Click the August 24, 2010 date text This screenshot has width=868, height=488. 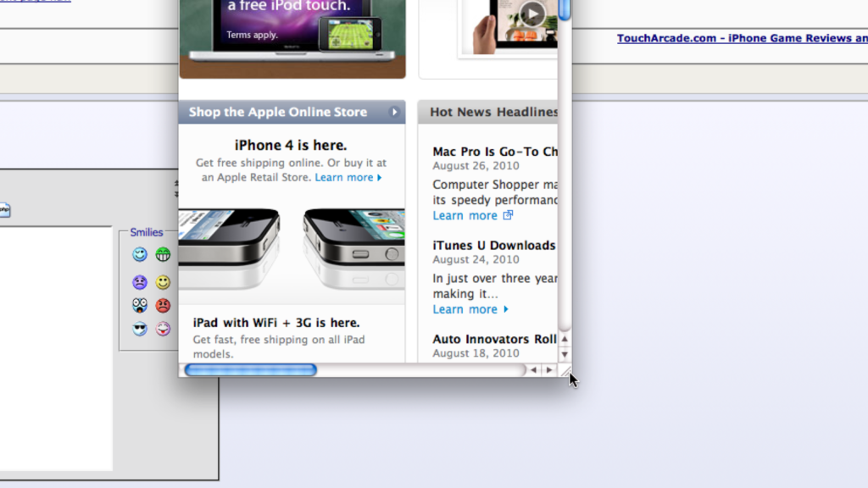tap(476, 259)
